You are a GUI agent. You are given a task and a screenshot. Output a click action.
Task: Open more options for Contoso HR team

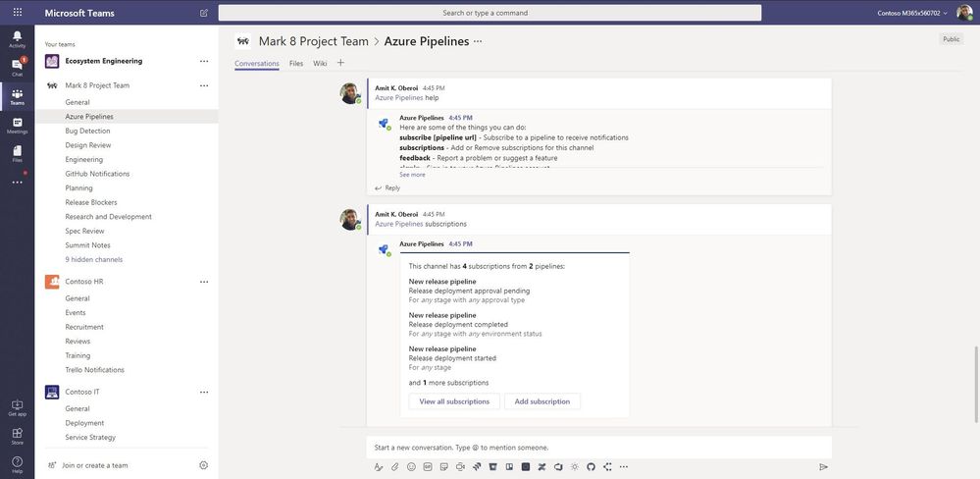click(204, 282)
